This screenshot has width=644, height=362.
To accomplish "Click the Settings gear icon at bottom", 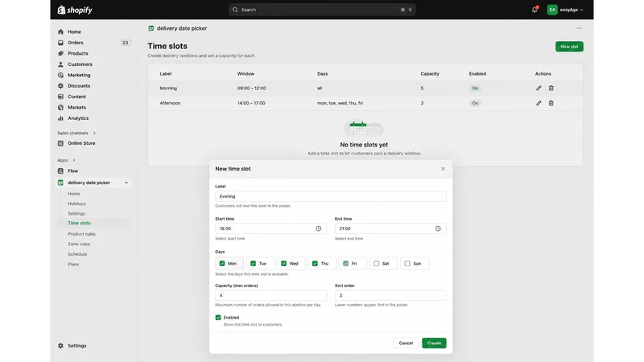I will (61, 346).
